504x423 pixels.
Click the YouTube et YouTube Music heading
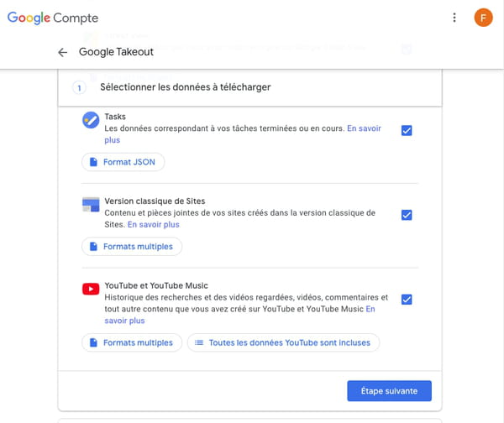[x=156, y=285]
